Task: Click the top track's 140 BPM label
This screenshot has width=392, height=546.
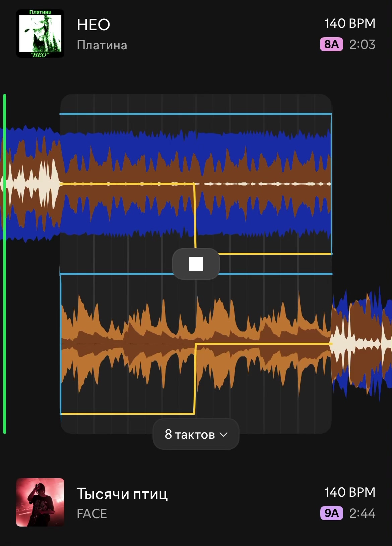Action: click(350, 23)
